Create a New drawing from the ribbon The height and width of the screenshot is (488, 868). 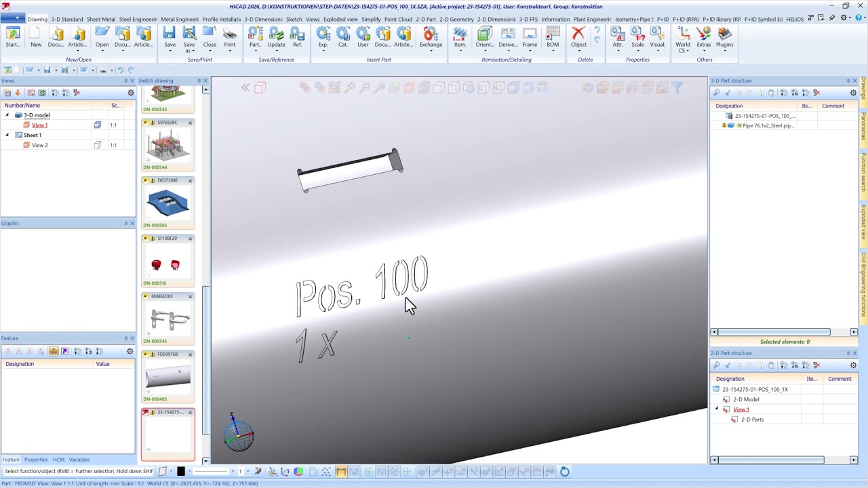tap(36, 37)
